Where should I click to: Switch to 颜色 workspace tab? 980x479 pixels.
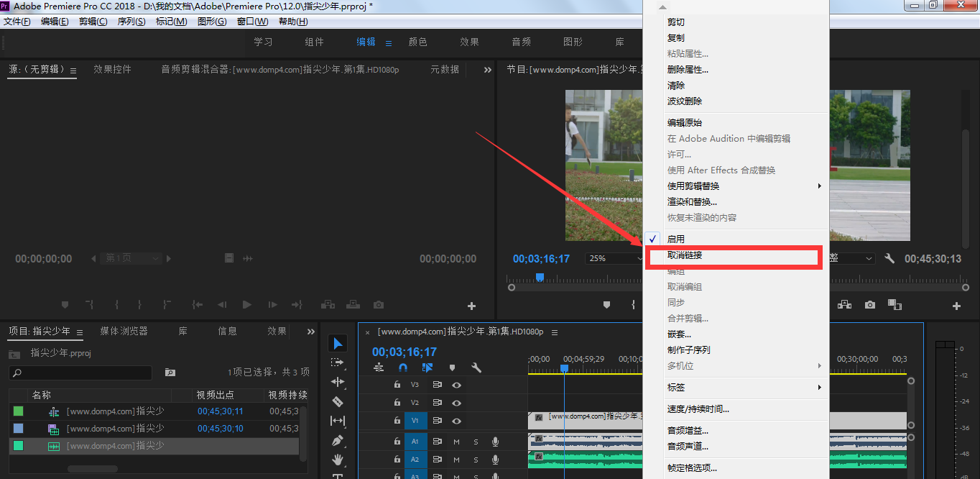(418, 42)
